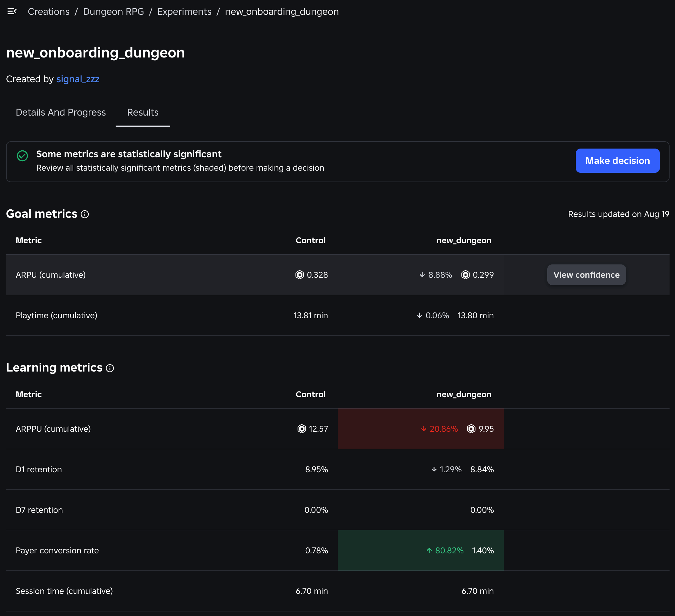Click View confidence for ARPU

(586, 275)
